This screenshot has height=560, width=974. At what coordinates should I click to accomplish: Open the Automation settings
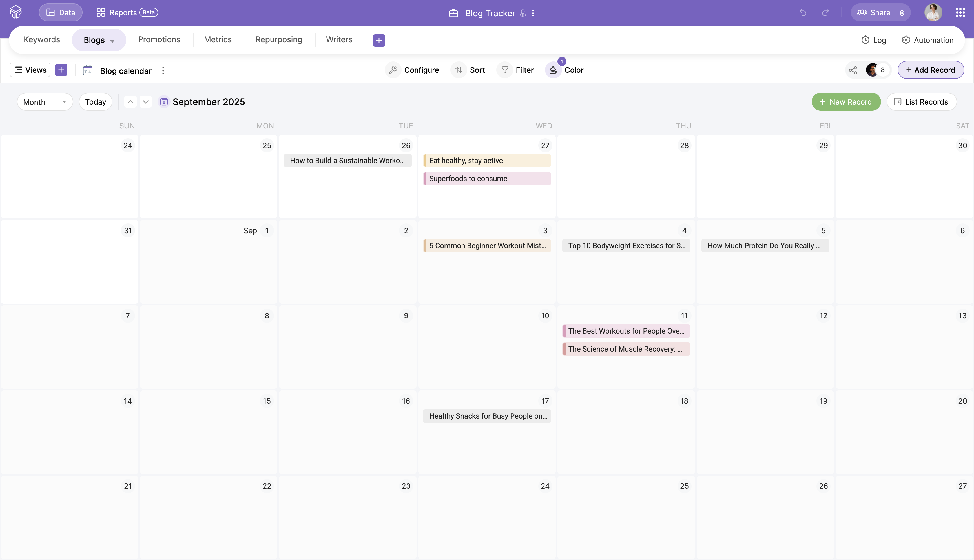click(x=927, y=40)
